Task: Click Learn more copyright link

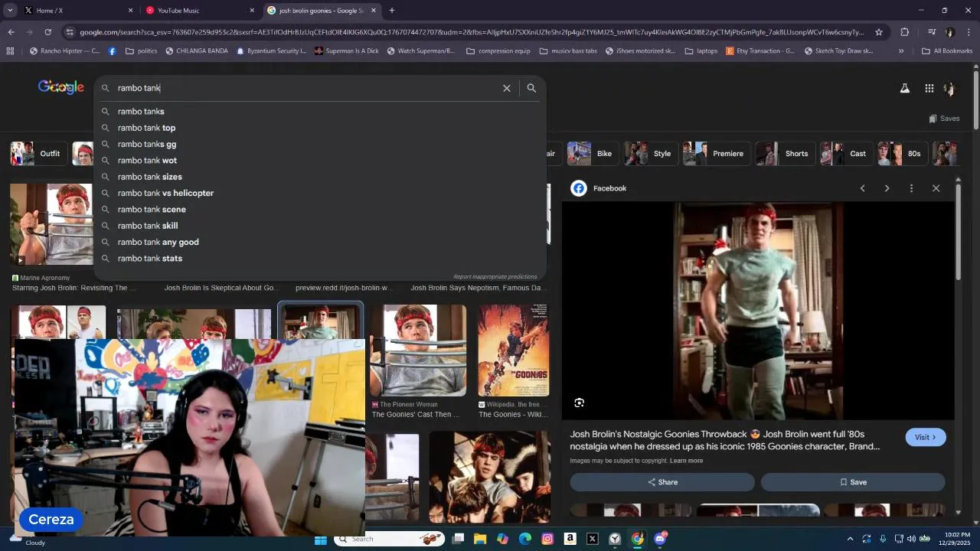Action: [x=686, y=461]
